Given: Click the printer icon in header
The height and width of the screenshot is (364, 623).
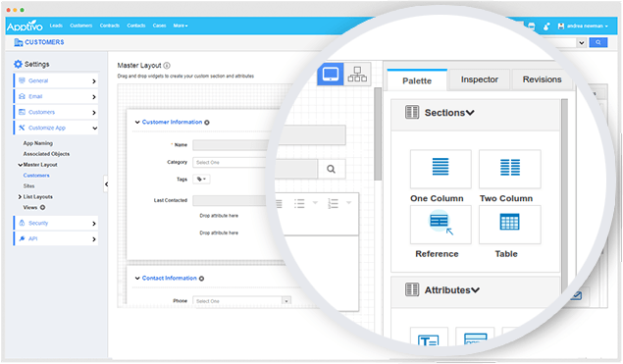Looking at the screenshot, I should click(x=531, y=26).
